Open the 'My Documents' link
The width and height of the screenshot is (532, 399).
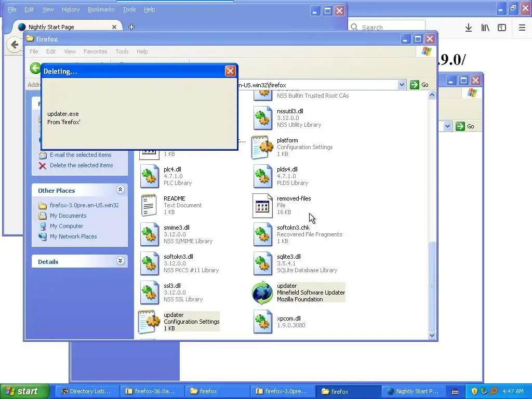[68, 216]
